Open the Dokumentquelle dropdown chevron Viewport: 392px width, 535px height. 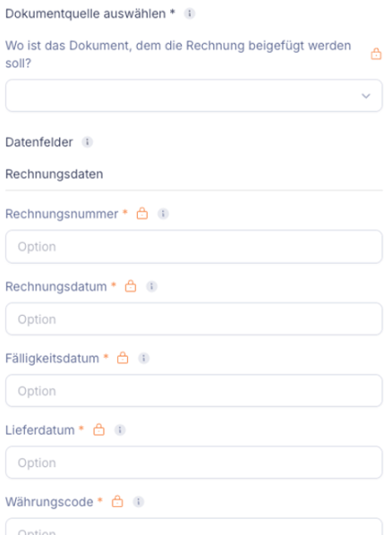pos(366,96)
